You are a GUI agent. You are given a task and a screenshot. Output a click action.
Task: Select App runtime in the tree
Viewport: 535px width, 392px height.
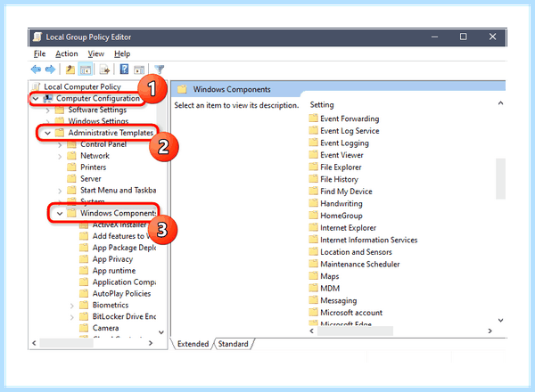click(114, 271)
